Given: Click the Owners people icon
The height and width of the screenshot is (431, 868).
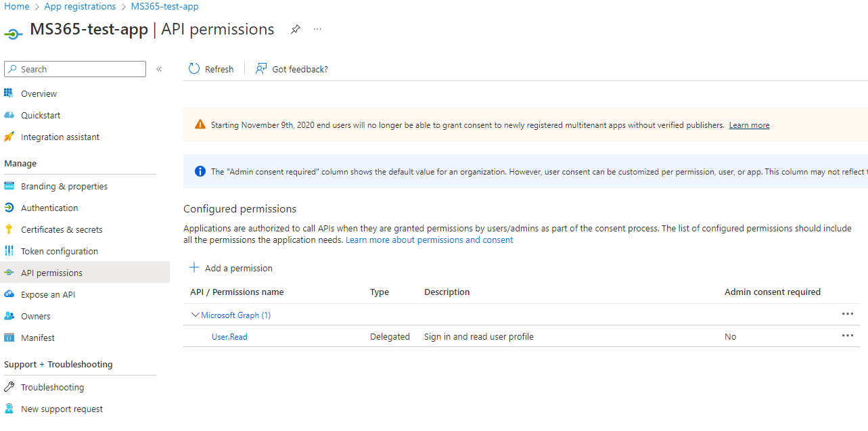Looking at the screenshot, I should coord(9,316).
